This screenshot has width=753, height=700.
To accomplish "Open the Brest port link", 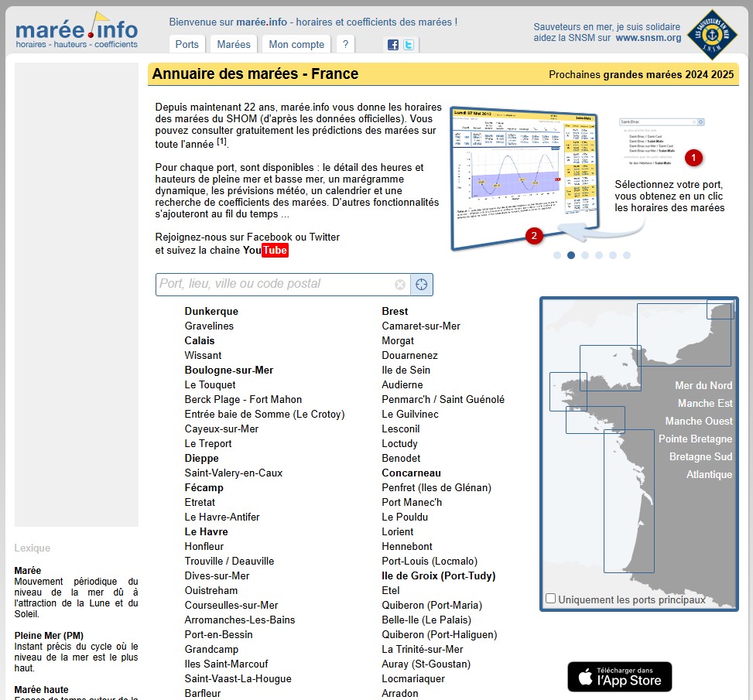I will point(395,312).
